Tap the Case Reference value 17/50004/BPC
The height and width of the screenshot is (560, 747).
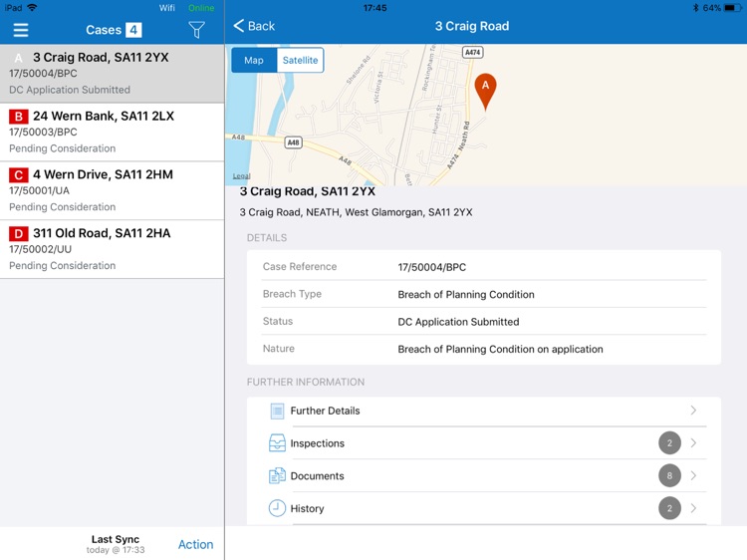click(431, 267)
